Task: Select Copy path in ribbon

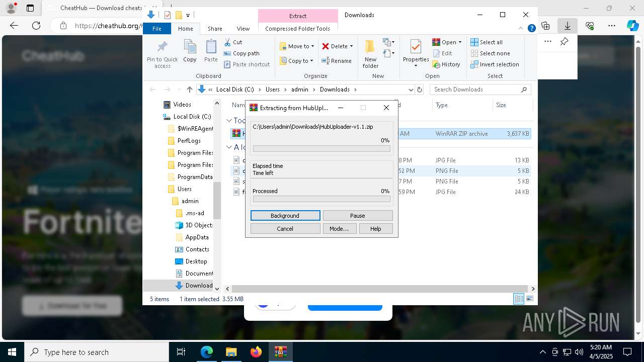Action: (242, 53)
